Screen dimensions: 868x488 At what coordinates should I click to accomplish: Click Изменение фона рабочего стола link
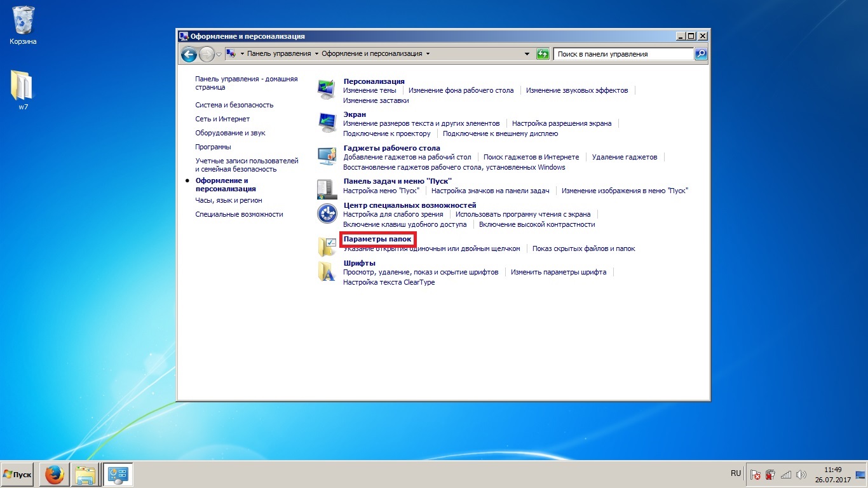(461, 90)
